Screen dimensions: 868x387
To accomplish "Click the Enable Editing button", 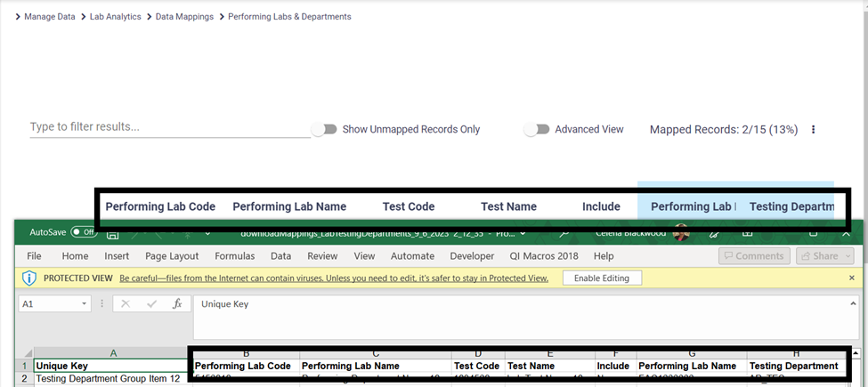I will coord(602,278).
